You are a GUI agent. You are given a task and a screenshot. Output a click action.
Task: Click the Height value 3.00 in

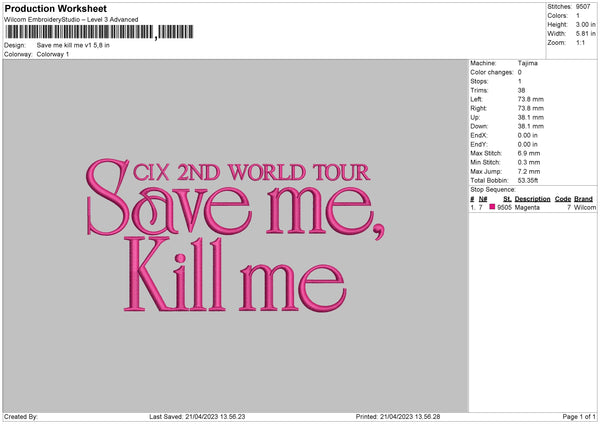(x=585, y=24)
